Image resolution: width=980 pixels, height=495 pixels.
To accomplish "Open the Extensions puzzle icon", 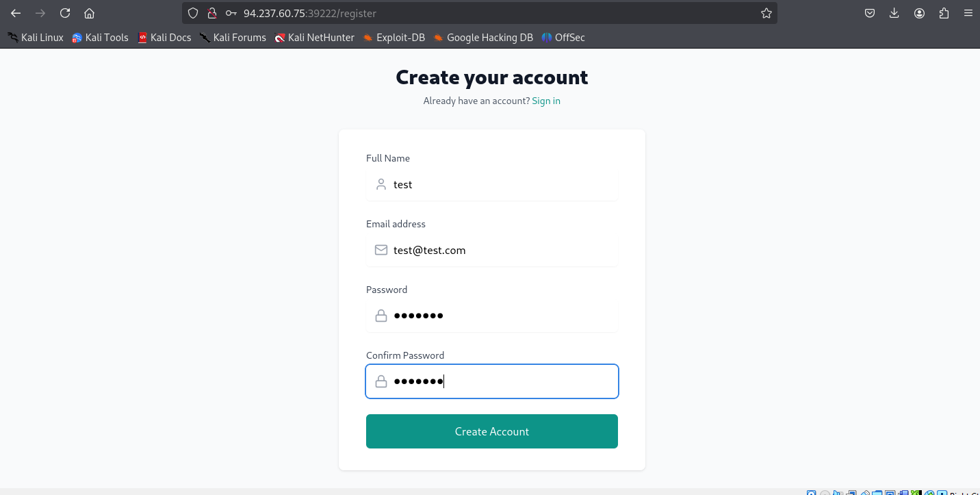I will tap(944, 13).
